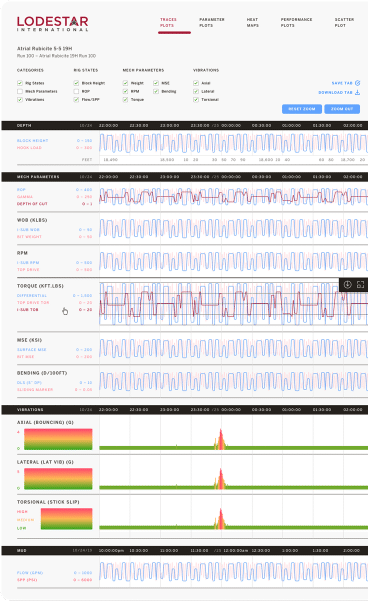Image resolution: width=368 pixels, height=601 pixels.
Task: Click the Bit MSE trace label
Action: tap(25, 356)
